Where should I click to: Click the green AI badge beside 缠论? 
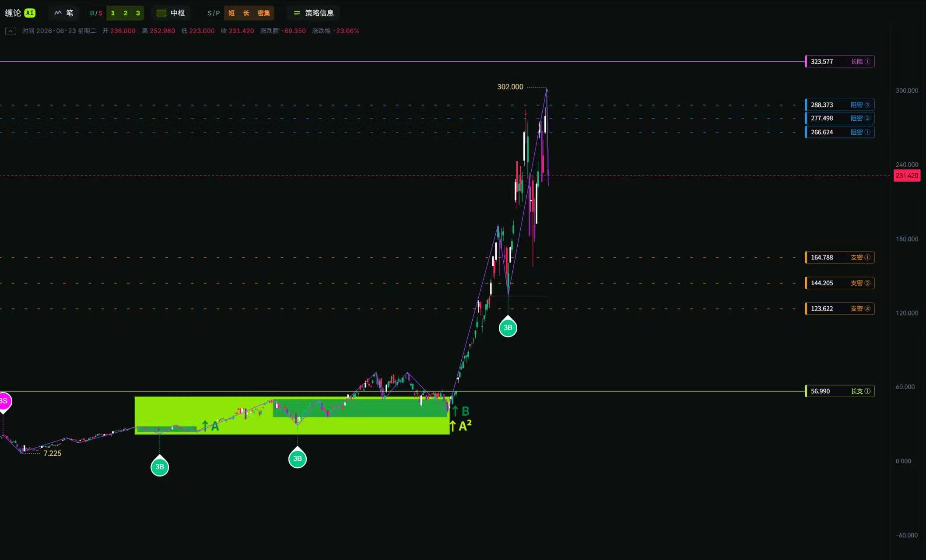pyautogui.click(x=30, y=13)
